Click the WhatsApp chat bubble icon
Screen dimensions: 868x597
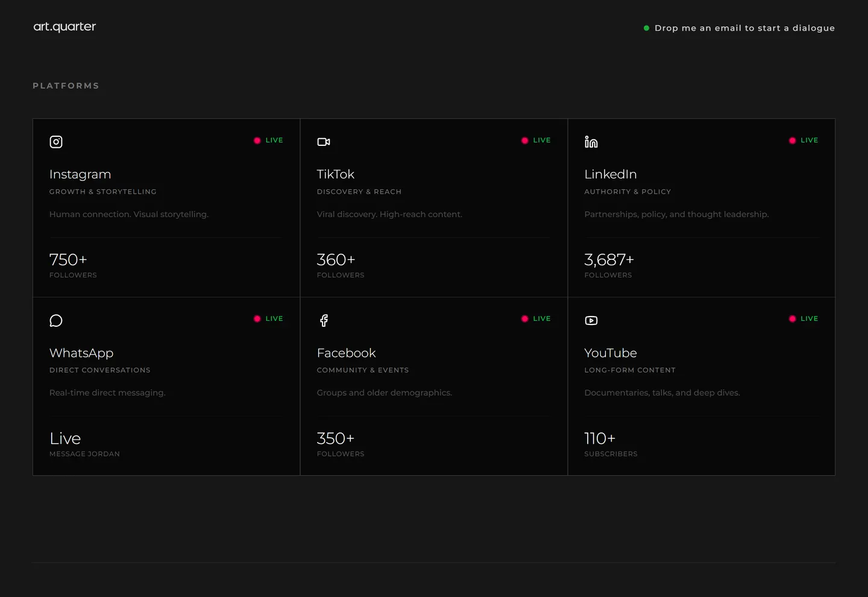click(x=56, y=320)
